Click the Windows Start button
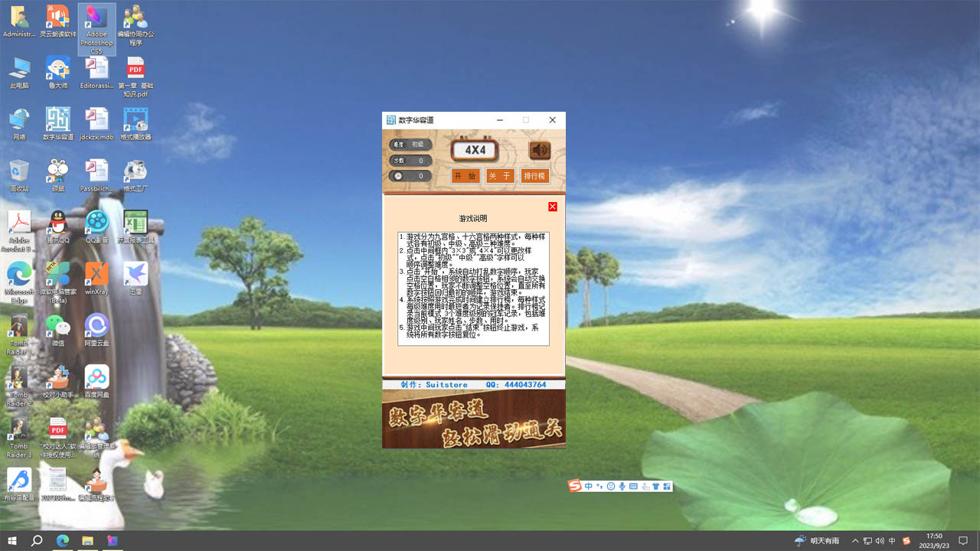This screenshot has height=551, width=980. tap(11, 541)
